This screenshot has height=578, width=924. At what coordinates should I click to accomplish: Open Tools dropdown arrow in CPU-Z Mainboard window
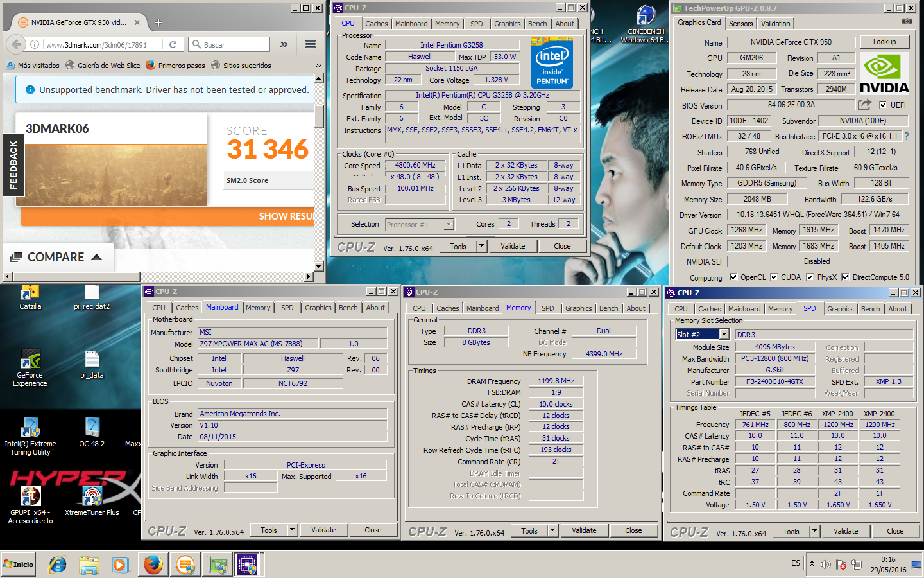click(292, 530)
